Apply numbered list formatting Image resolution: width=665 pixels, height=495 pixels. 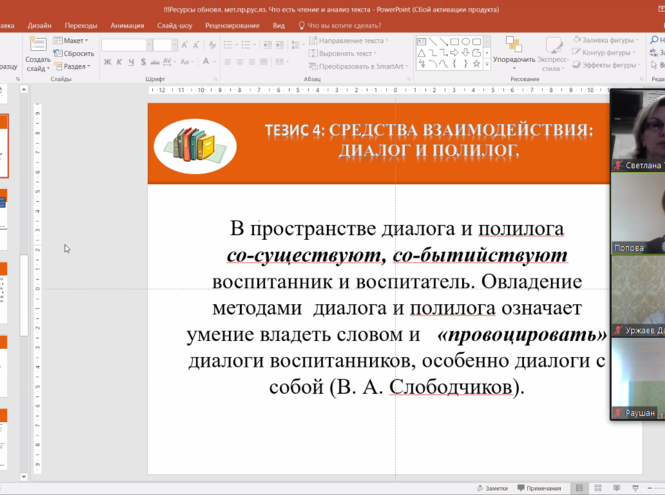click(248, 45)
